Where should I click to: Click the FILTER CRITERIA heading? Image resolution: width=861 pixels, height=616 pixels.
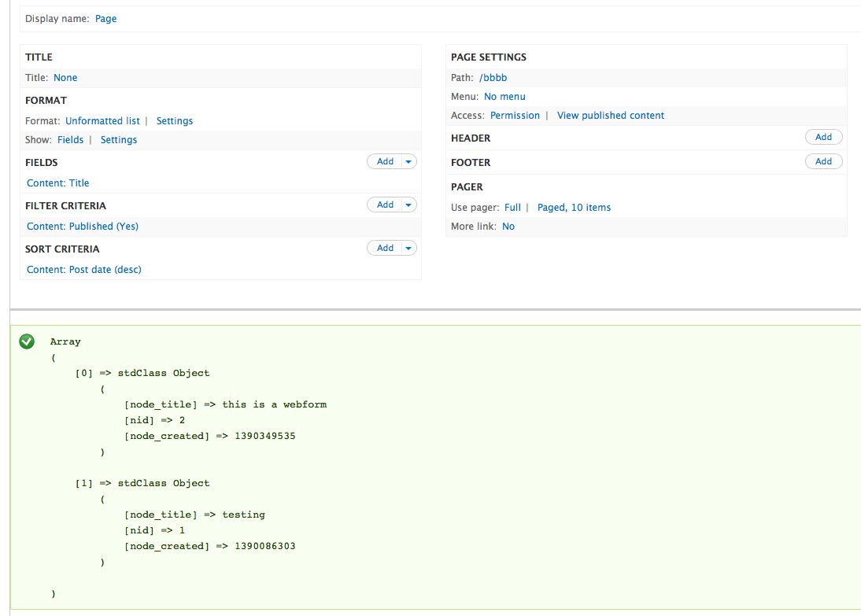(65, 206)
